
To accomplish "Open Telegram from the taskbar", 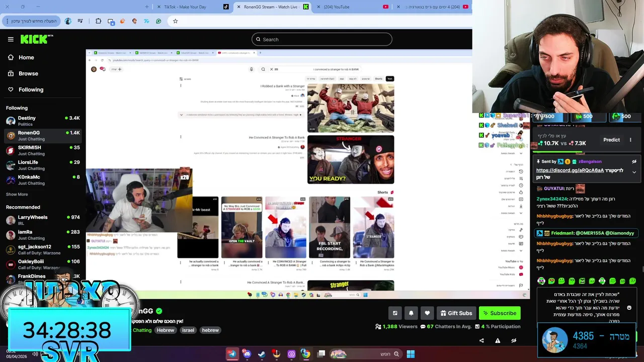I will (232, 354).
